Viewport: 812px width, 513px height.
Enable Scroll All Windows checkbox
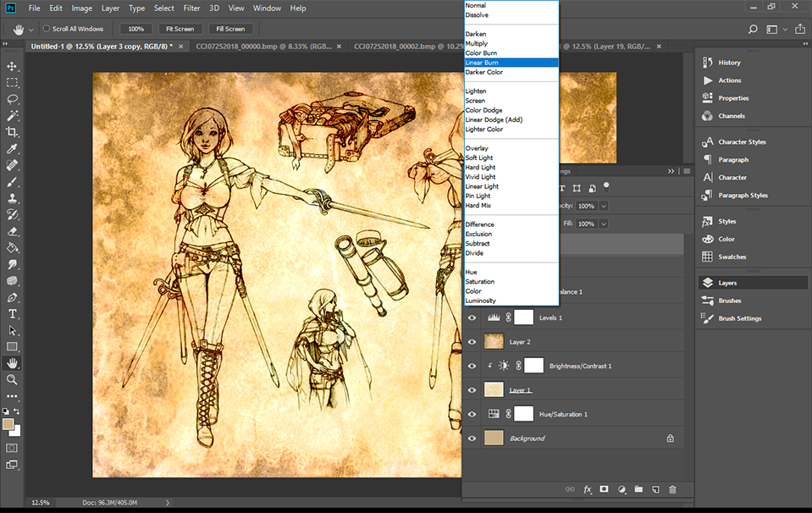pyautogui.click(x=47, y=29)
